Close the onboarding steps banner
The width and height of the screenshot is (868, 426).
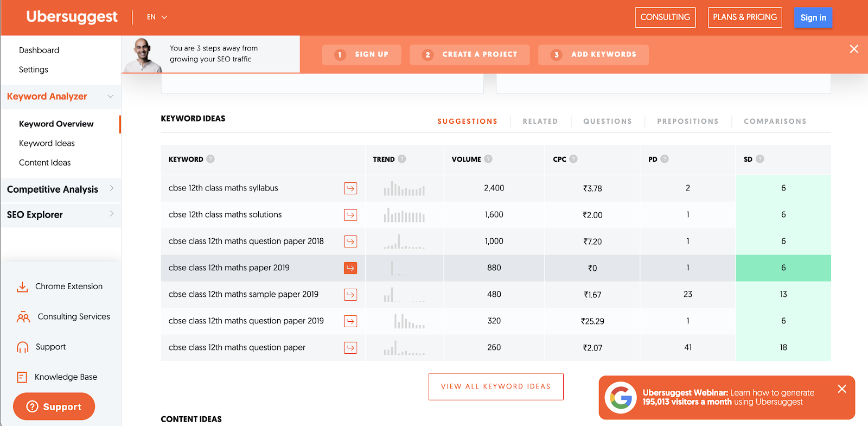click(x=854, y=49)
